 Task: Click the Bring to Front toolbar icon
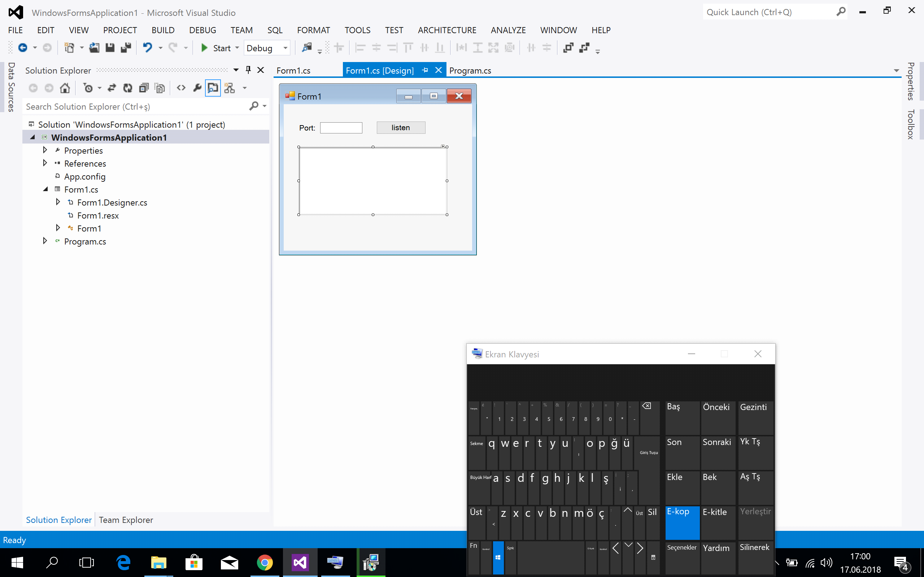coord(568,48)
